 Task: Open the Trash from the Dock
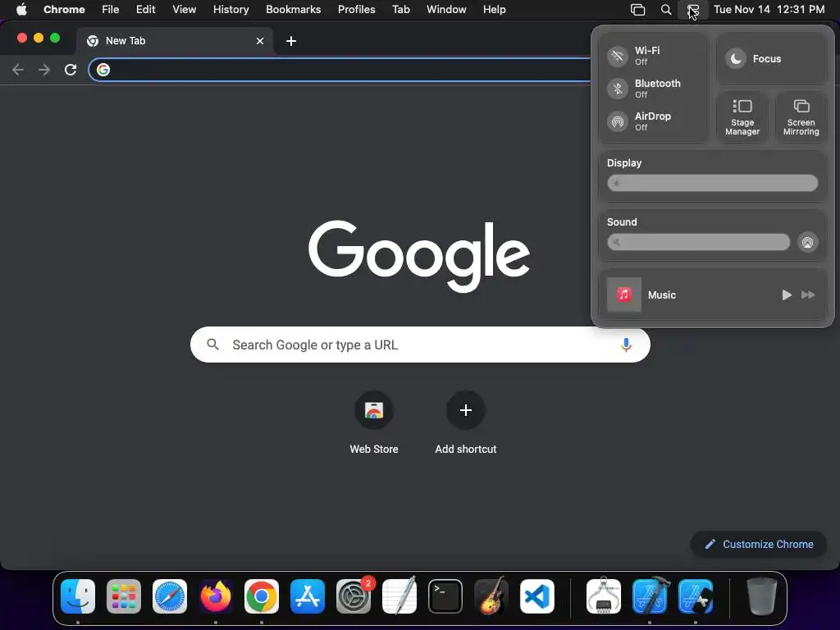(x=762, y=596)
